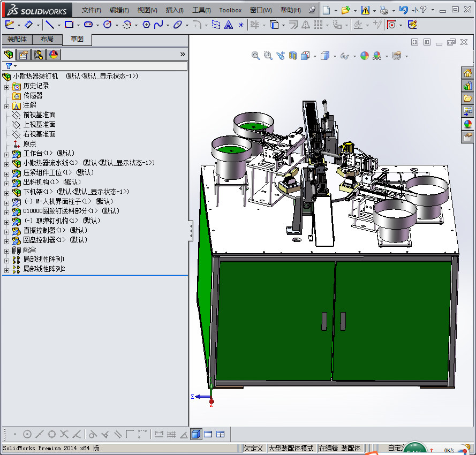The width and height of the screenshot is (476, 455).
Task: Open the PropertyManager tab icon
Action: (24, 55)
